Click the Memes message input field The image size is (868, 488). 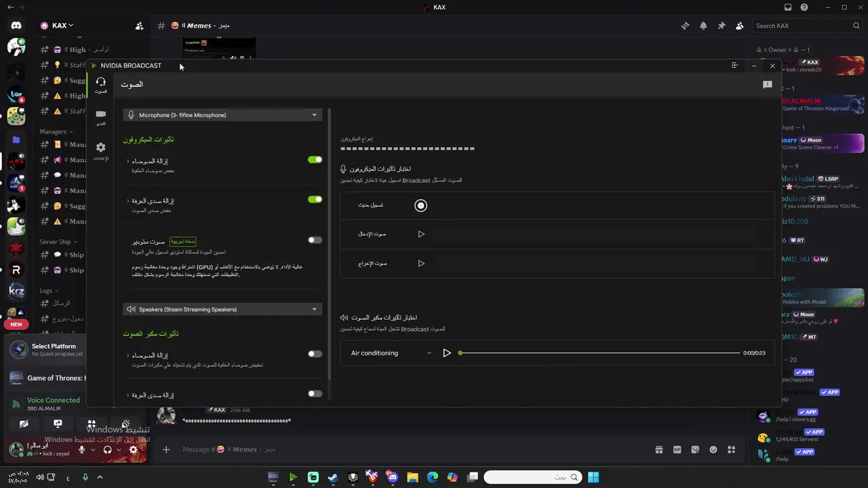(x=407, y=449)
